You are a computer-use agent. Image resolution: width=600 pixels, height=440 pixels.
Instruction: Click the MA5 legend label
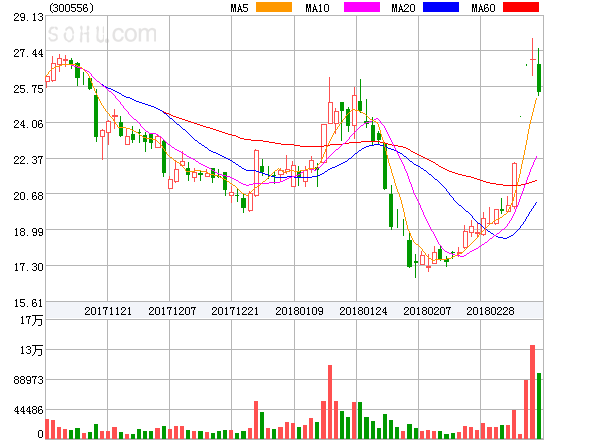click(240, 8)
